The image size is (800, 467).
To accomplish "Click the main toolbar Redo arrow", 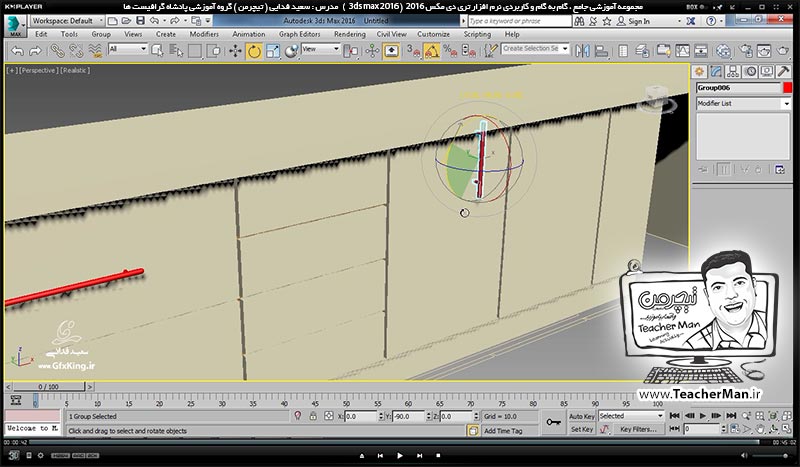I will click(35, 51).
